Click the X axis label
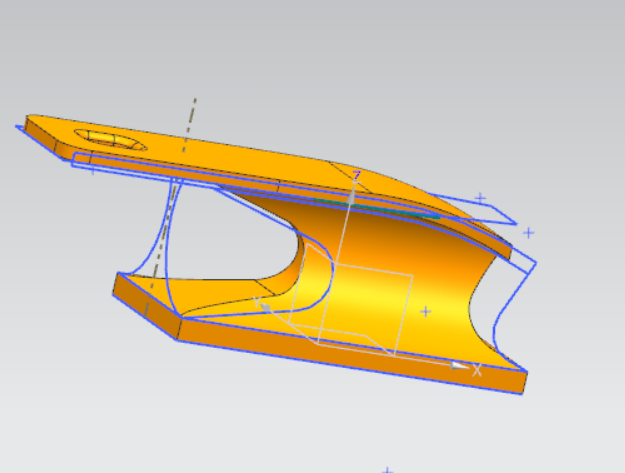The width and height of the screenshot is (625, 473). tap(477, 370)
